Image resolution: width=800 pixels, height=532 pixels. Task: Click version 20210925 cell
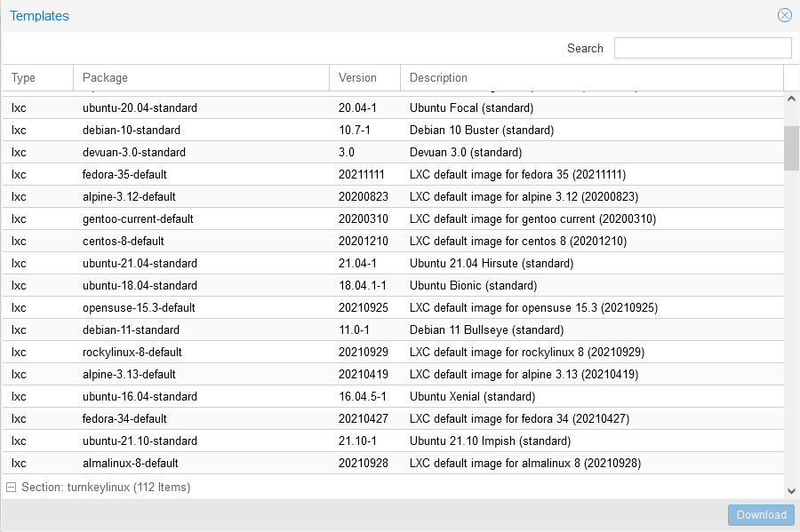point(364,308)
